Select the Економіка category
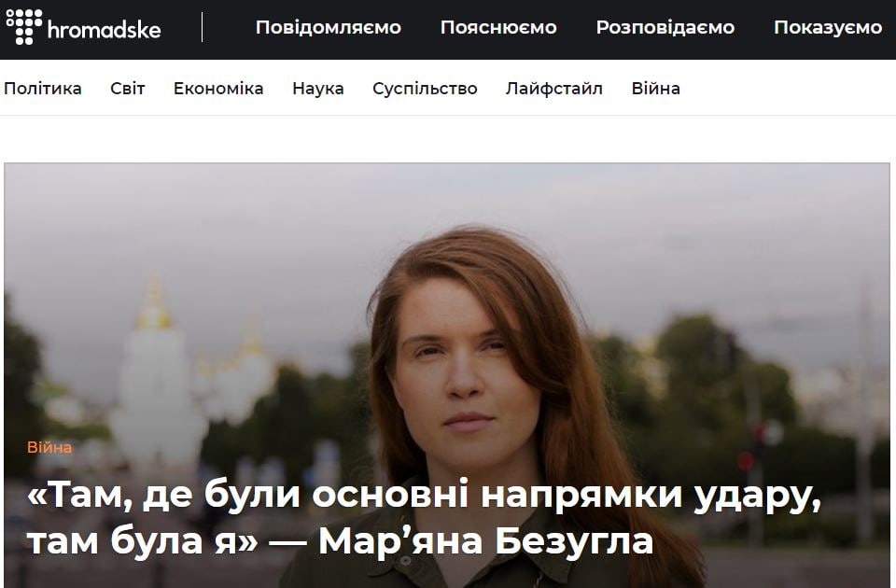 tap(218, 89)
